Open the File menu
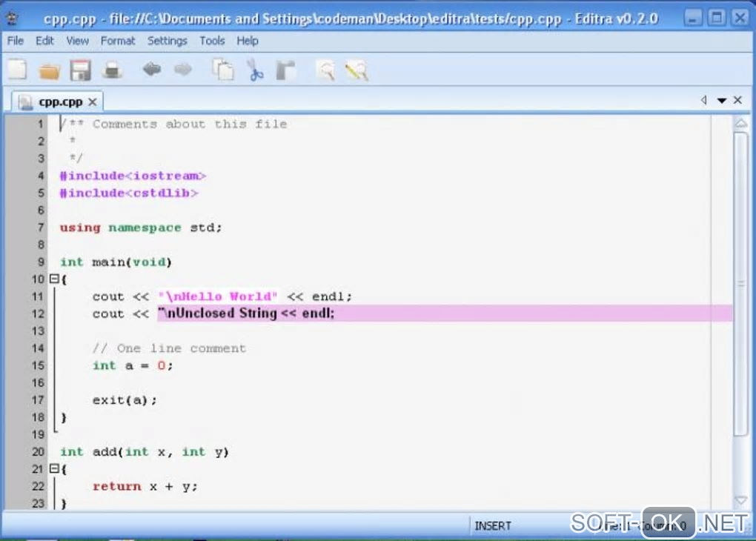The height and width of the screenshot is (541, 756). coord(16,41)
